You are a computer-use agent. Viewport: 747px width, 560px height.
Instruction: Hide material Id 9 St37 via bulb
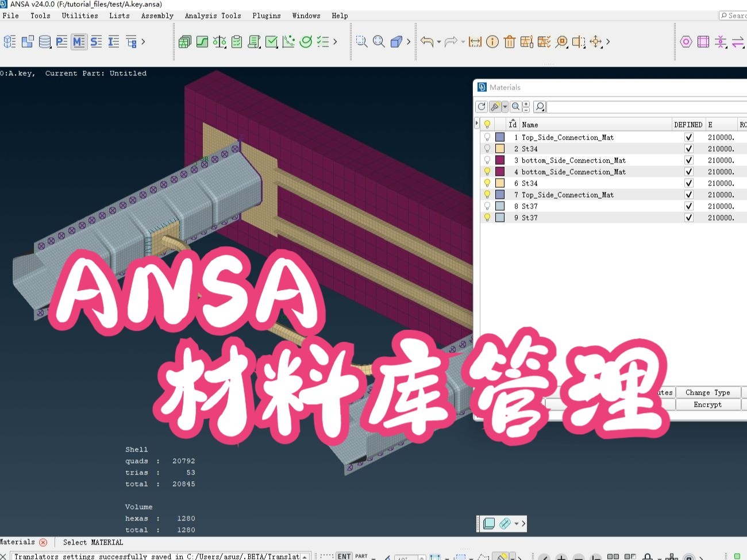[487, 218]
